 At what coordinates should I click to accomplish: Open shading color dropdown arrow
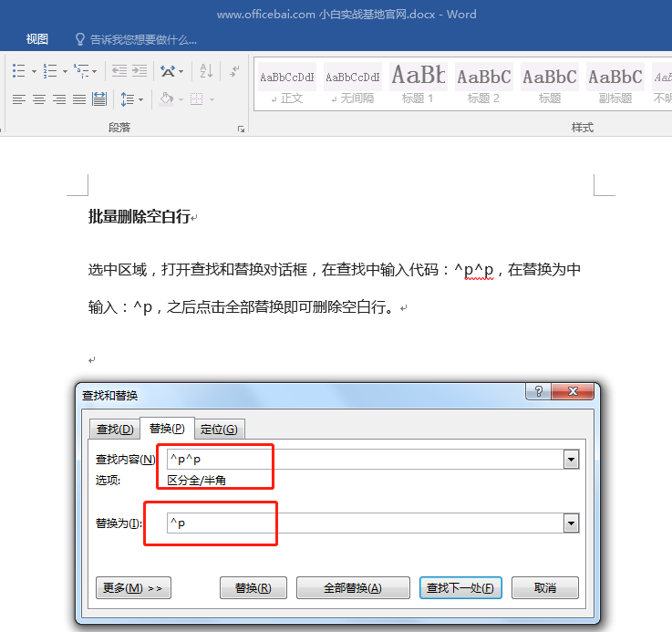(x=181, y=100)
